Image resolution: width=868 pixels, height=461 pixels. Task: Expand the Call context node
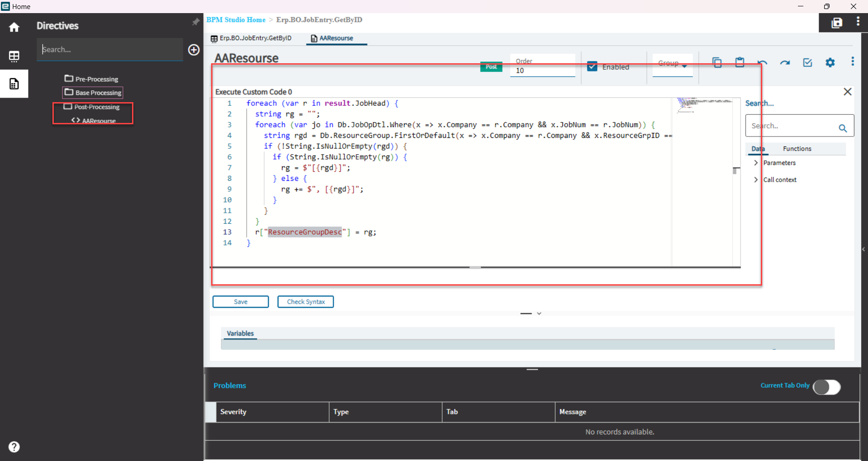[756, 180]
